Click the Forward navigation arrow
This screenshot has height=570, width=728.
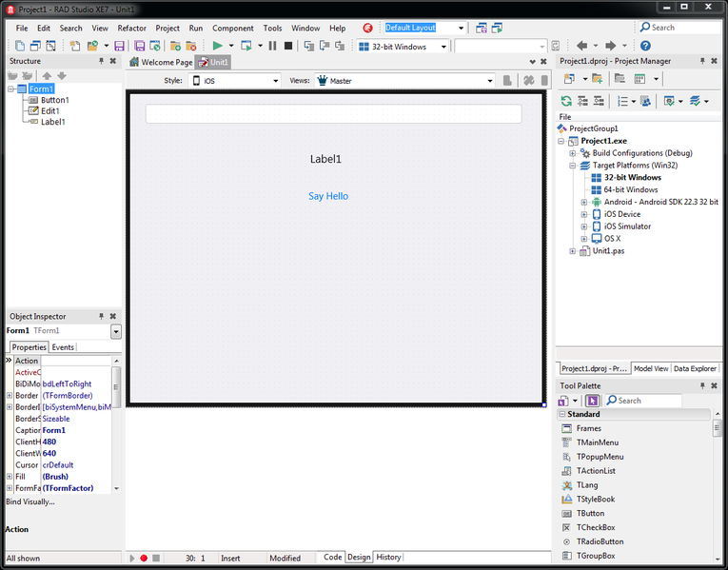click(611, 46)
